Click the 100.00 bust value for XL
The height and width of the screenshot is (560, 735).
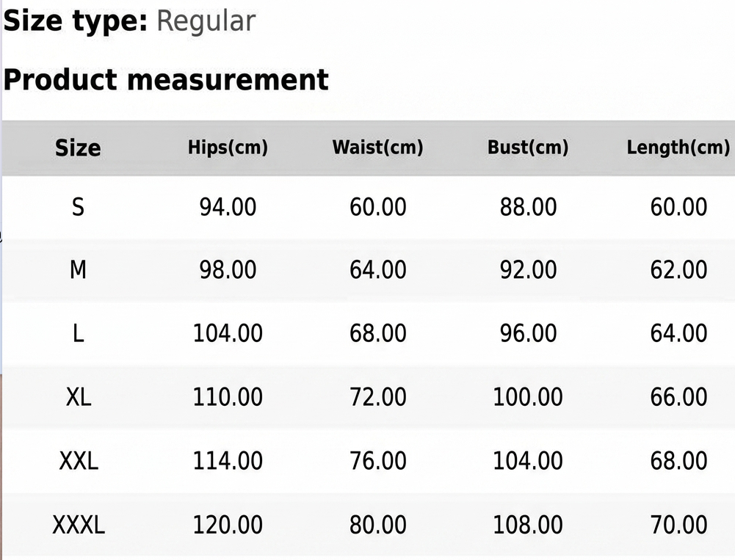tap(528, 398)
